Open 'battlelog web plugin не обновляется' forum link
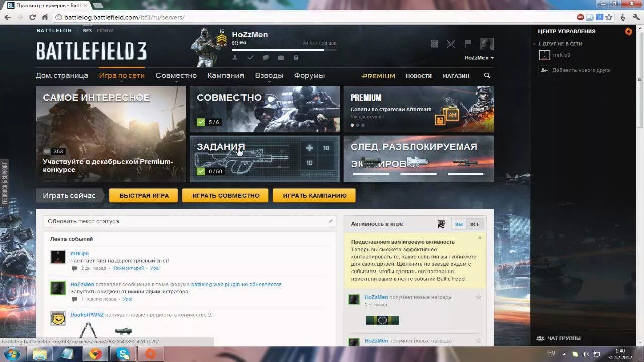Viewport: 644px width, 362px height. (x=236, y=284)
